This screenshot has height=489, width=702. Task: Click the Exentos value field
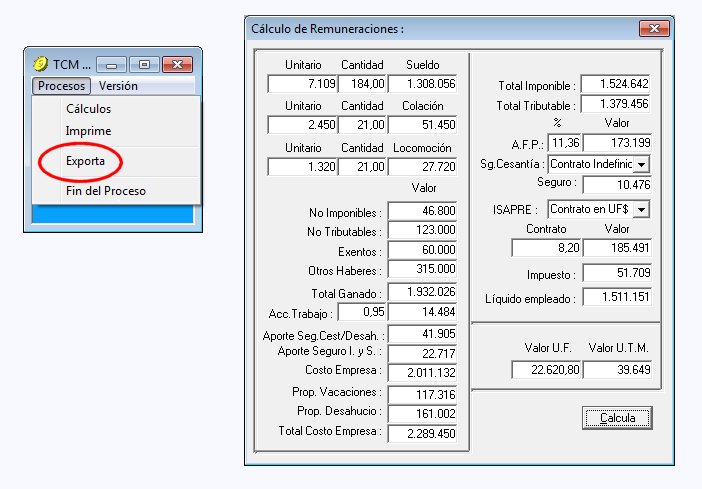[422, 250]
